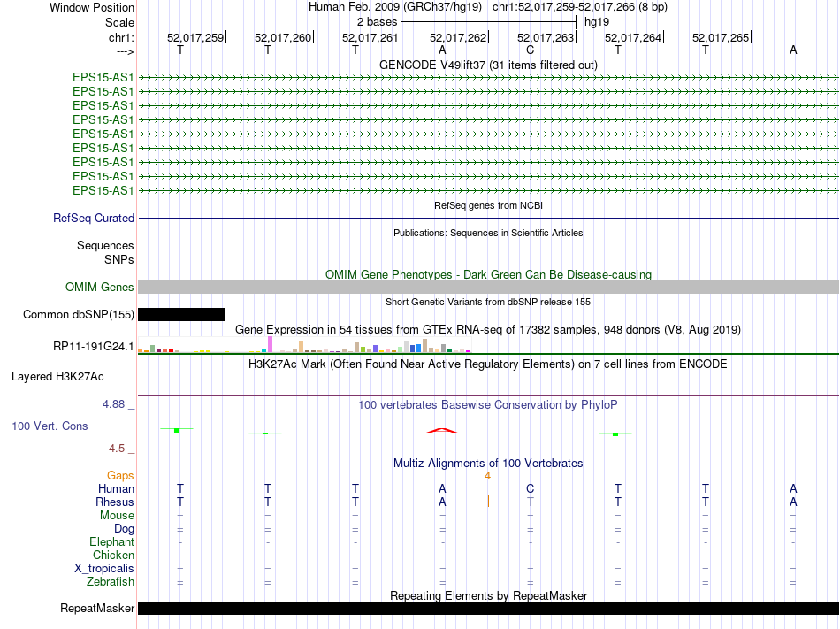The width and height of the screenshot is (840, 629).
Task: Click the RP11-191G24.1 label
Action: [x=93, y=346]
